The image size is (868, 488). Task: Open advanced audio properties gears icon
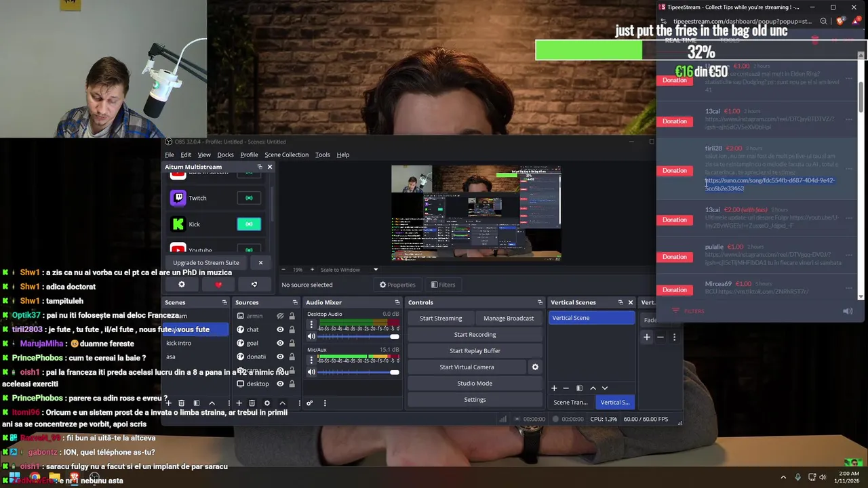309,403
